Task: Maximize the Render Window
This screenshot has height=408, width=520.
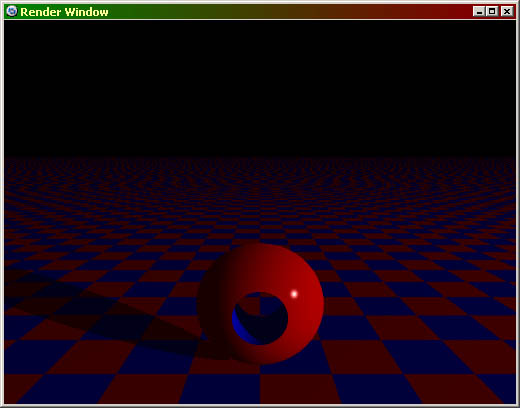Action: pyautogui.click(x=492, y=12)
